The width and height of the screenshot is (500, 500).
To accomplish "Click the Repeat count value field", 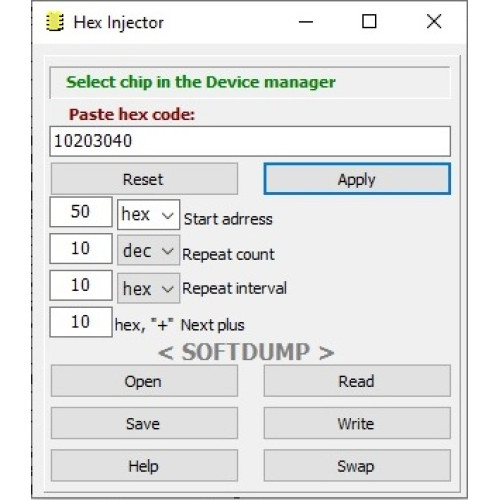I will coord(81,248).
